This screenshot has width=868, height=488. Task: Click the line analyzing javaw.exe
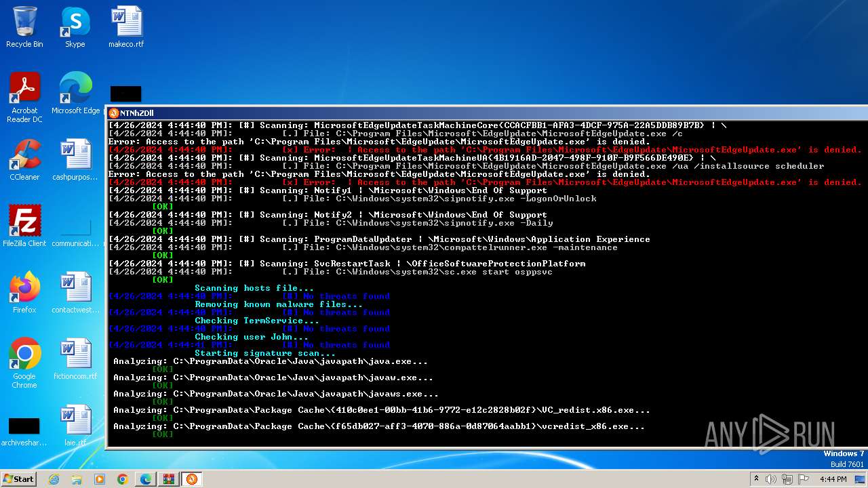click(x=273, y=378)
